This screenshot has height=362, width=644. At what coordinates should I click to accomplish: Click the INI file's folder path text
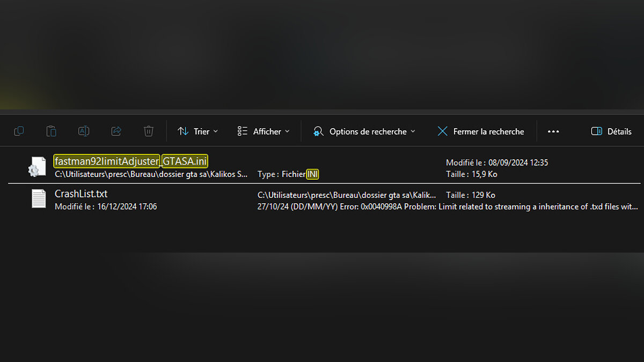coord(151,174)
